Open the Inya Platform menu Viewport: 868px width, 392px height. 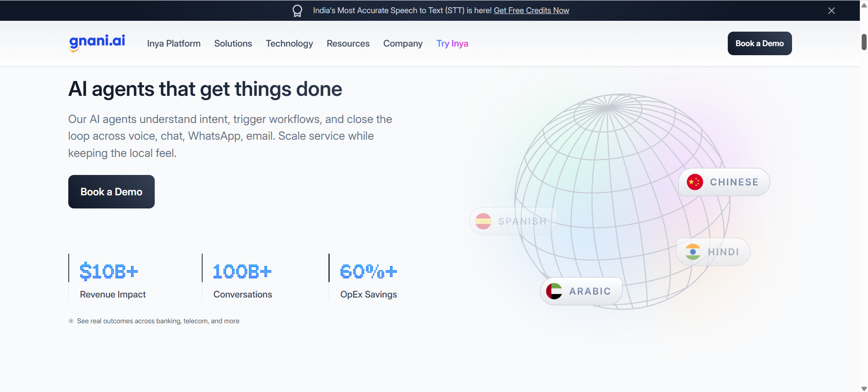click(x=174, y=43)
